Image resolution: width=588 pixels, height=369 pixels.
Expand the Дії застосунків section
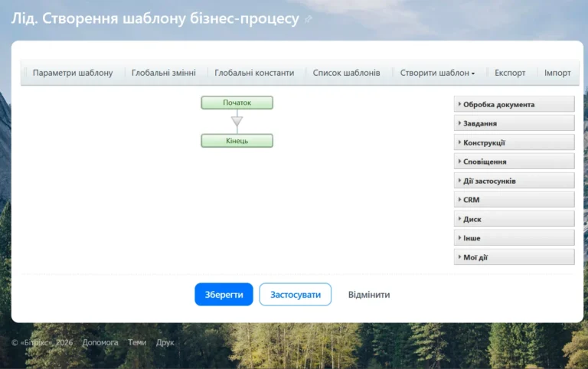click(514, 181)
